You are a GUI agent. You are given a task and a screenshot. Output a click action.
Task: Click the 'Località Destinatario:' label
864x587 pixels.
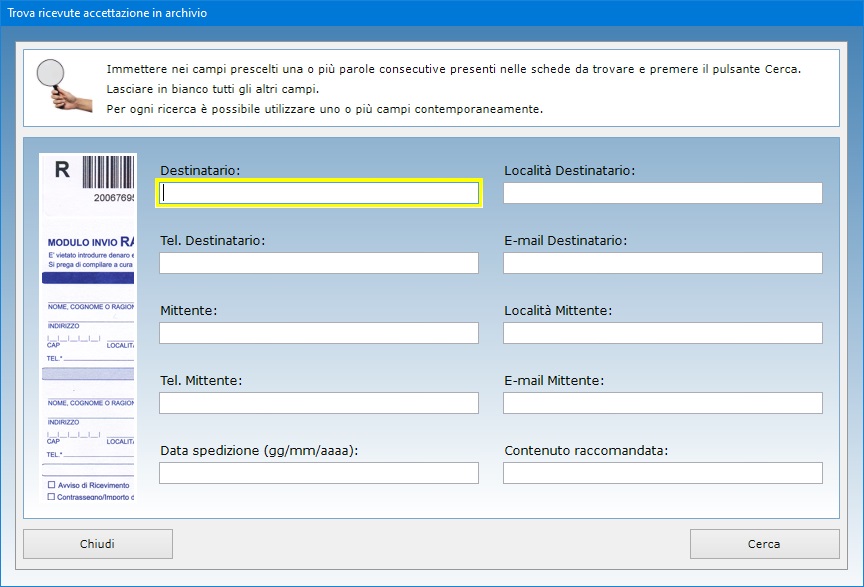pyautogui.click(x=570, y=170)
